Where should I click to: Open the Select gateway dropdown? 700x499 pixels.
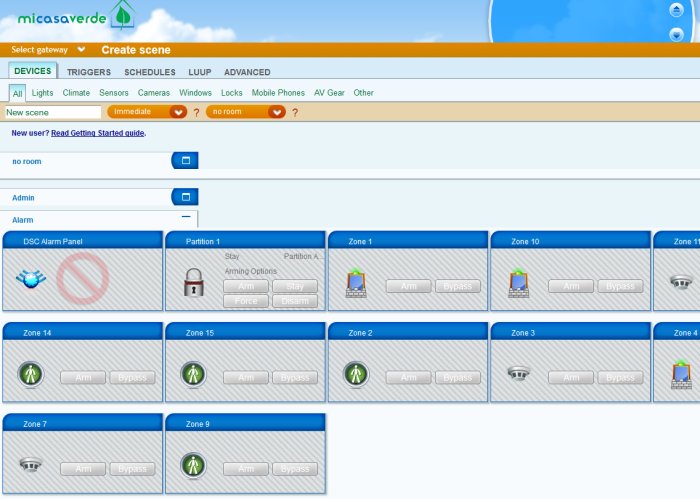[48, 49]
